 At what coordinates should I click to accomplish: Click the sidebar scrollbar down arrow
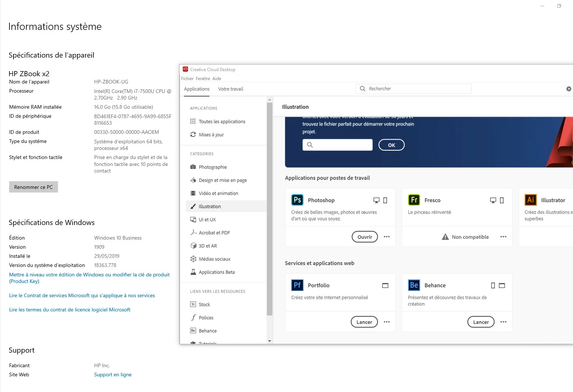270,341
